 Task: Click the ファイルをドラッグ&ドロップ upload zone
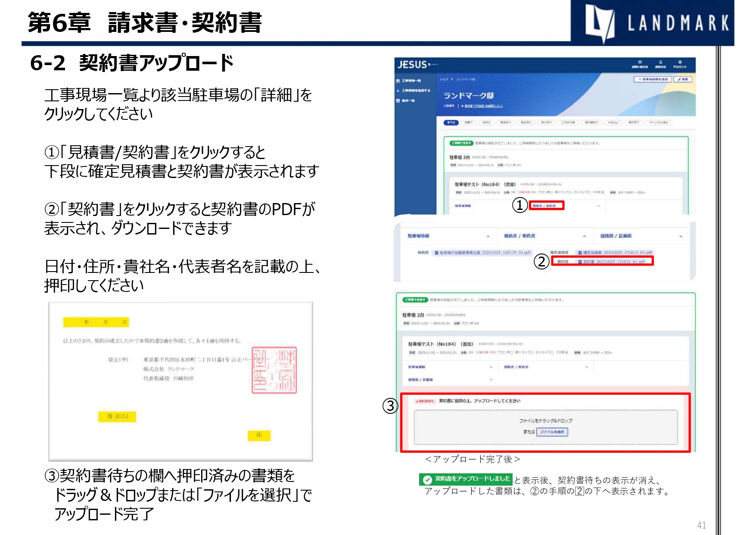coord(546,427)
